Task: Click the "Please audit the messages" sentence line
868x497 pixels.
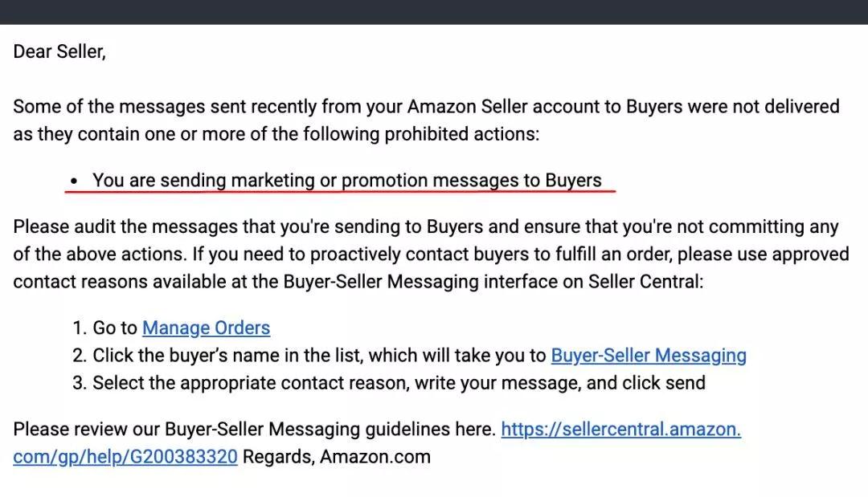Action: point(426,226)
